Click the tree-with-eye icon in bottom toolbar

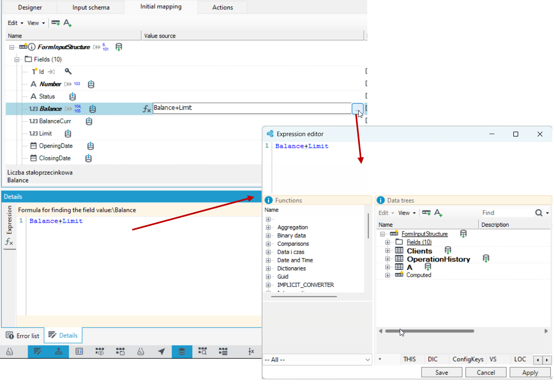coord(100,351)
